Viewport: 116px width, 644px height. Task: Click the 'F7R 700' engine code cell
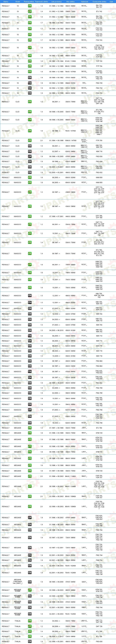[x=99, y=140]
